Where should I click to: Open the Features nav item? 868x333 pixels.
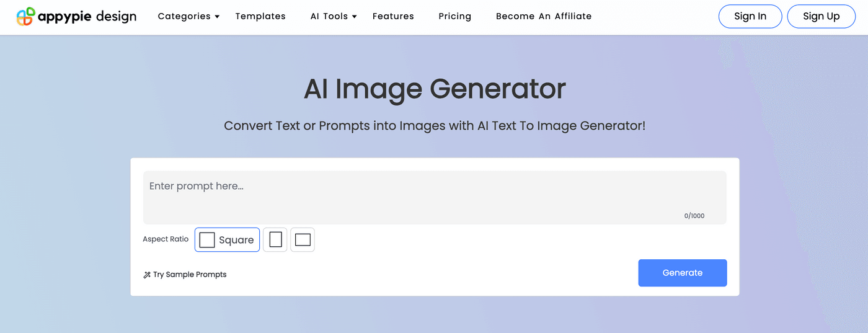[393, 17]
